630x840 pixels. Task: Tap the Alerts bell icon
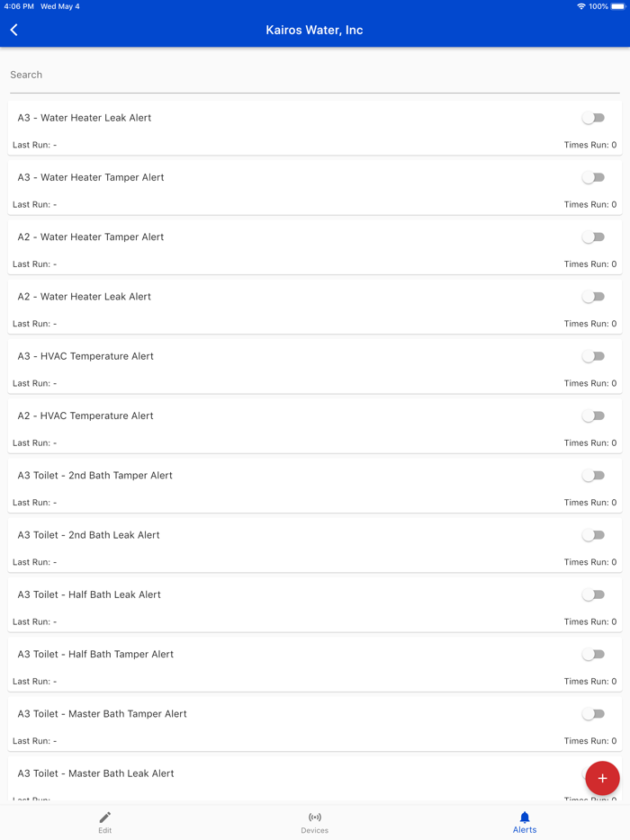click(x=525, y=818)
